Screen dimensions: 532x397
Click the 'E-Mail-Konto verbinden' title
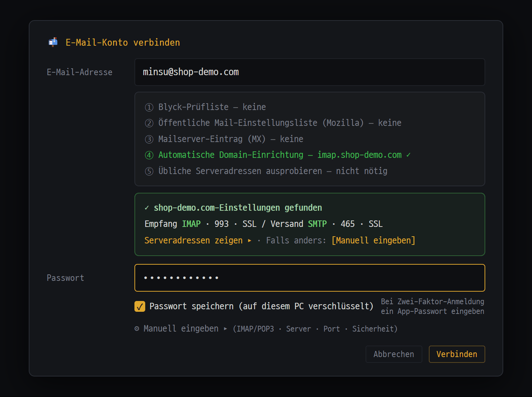pos(123,42)
